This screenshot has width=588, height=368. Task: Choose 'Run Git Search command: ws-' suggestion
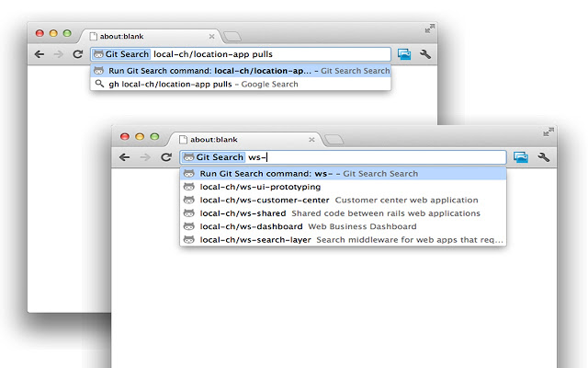(343, 174)
